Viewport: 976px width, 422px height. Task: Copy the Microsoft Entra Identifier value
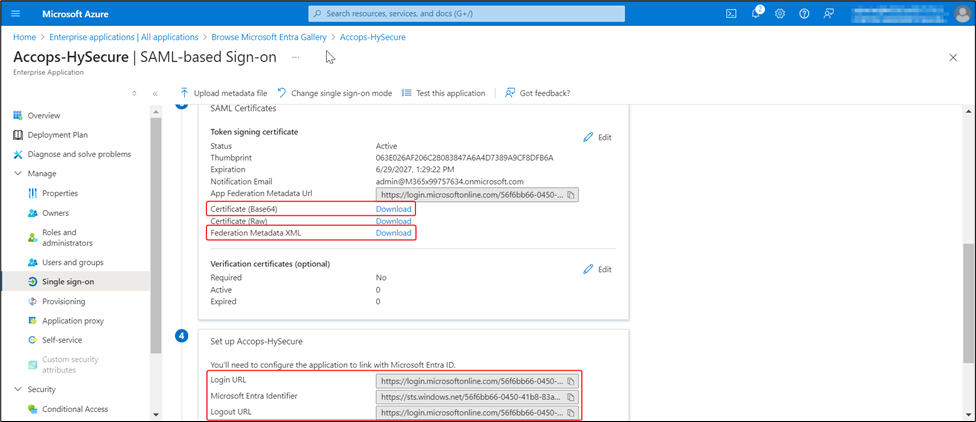click(x=570, y=396)
